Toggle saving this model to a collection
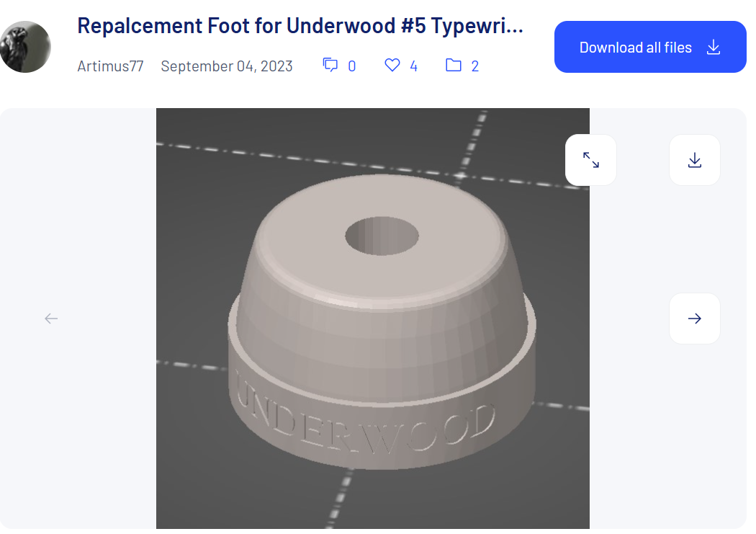The width and height of the screenshot is (756, 534). click(x=453, y=64)
